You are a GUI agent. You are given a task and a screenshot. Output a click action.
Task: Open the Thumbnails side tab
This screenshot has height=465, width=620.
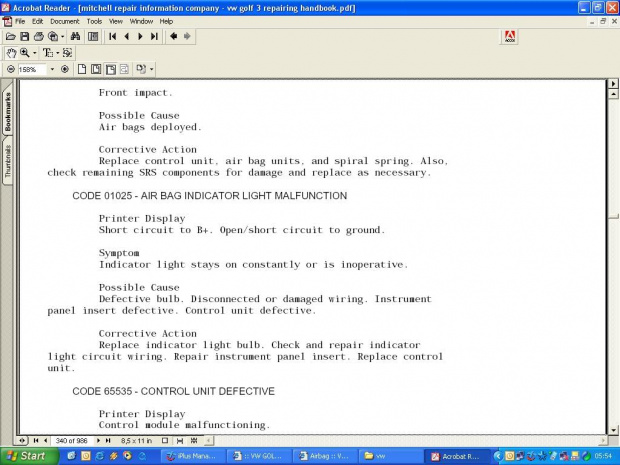(x=7, y=161)
